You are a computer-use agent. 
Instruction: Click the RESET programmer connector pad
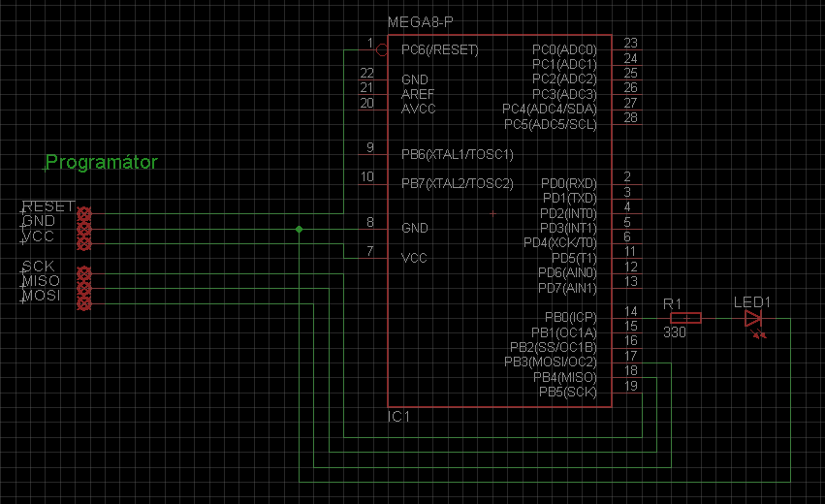pyautogui.click(x=84, y=213)
